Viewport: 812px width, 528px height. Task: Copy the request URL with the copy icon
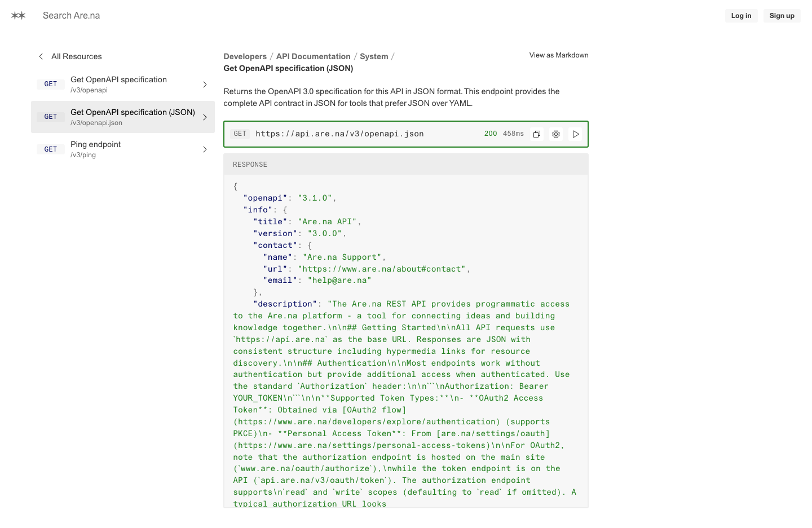[537, 134]
